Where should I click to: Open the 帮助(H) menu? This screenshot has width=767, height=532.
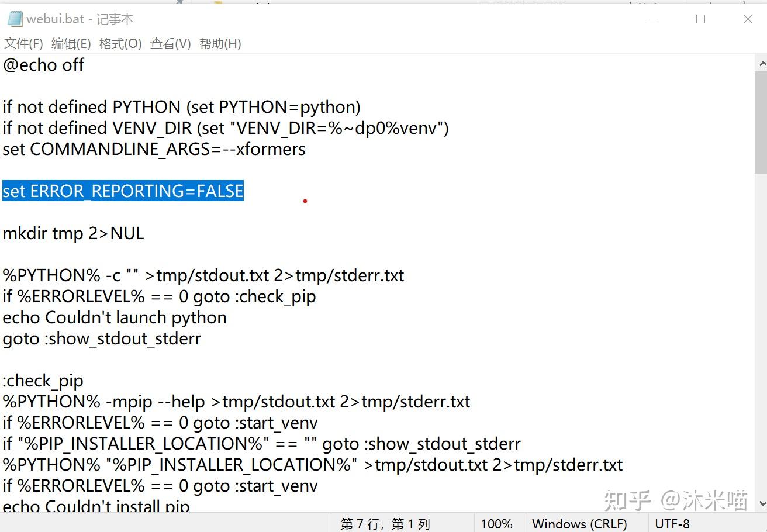[220, 43]
